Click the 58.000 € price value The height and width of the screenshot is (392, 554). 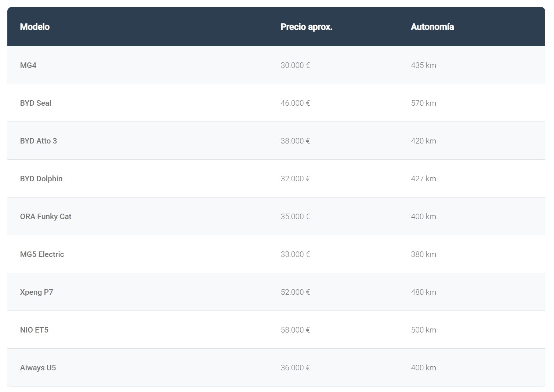point(295,330)
